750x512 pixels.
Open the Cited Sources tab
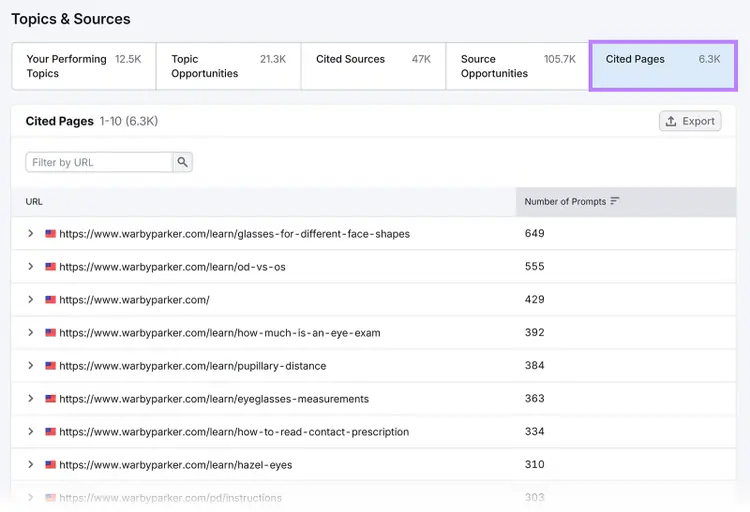[x=373, y=66]
